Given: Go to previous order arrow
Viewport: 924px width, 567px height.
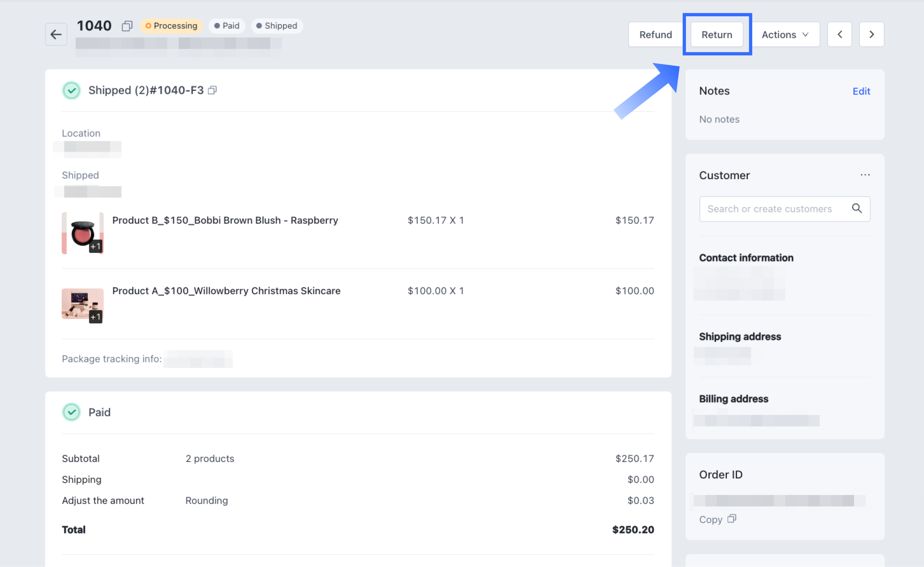Looking at the screenshot, I should click(x=840, y=34).
